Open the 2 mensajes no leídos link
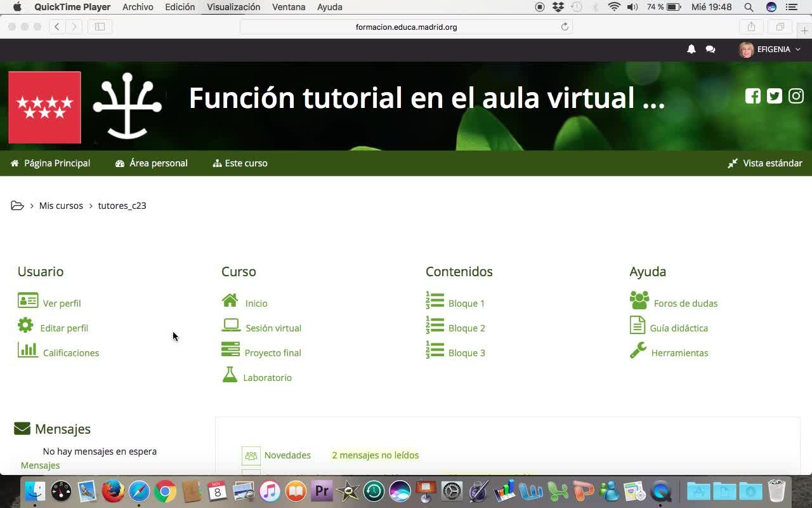This screenshot has width=812, height=508. coord(376,455)
